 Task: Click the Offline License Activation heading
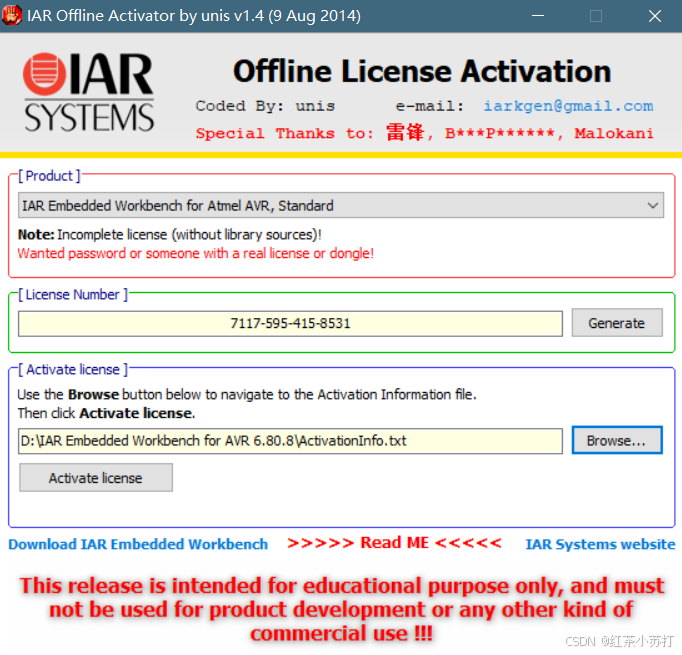point(422,71)
